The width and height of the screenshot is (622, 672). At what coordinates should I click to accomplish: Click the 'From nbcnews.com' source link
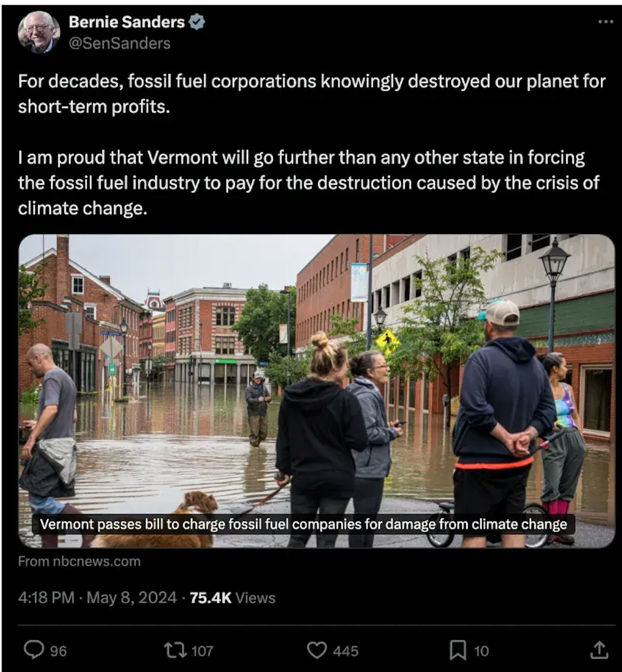(79, 561)
